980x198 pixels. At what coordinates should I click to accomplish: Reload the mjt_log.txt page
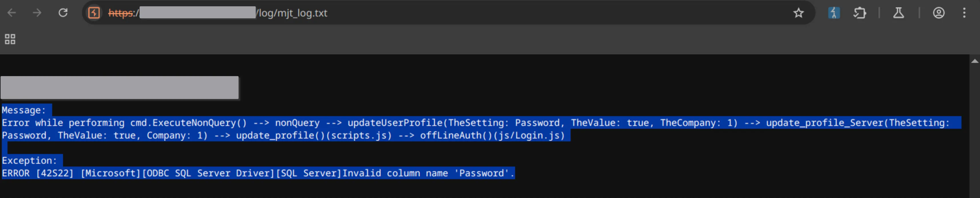coord(63,13)
